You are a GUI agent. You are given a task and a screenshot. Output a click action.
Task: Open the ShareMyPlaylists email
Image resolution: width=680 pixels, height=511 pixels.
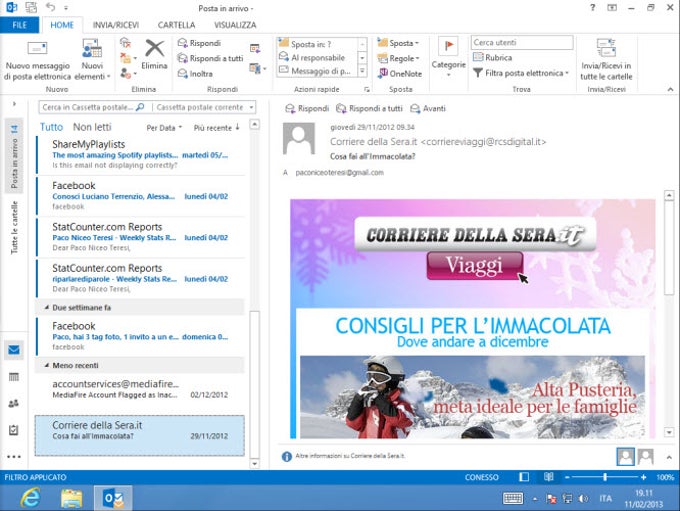pos(141,154)
